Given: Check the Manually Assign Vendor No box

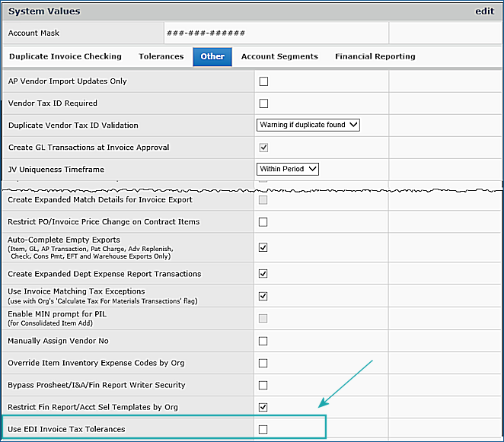Looking at the screenshot, I should [x=263, y=341].
